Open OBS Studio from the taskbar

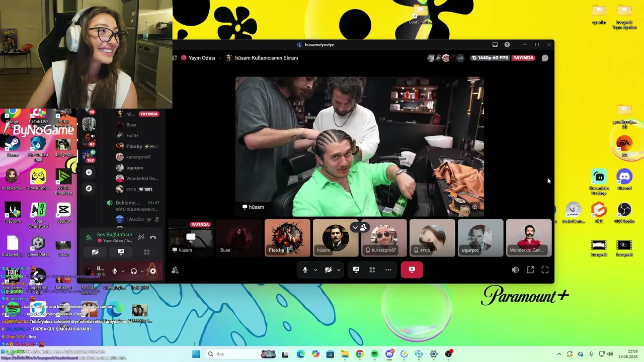(448, 354)
